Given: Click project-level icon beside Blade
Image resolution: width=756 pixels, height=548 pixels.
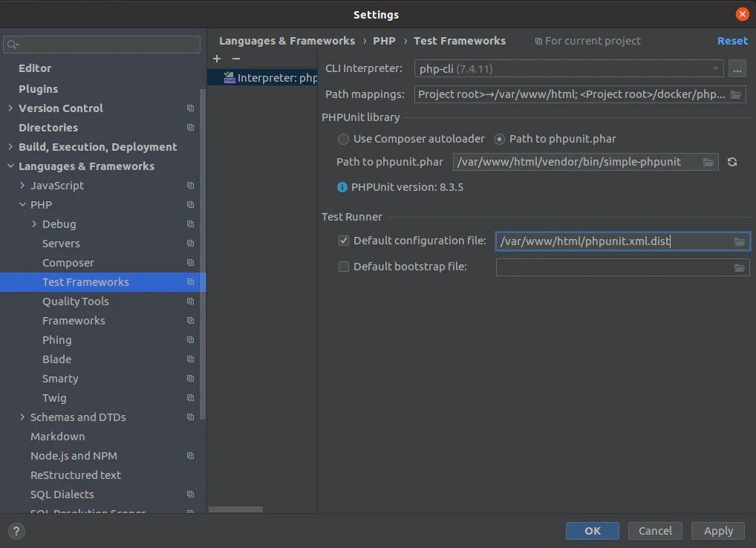Looking at the screenshot, I should (190, 359).
